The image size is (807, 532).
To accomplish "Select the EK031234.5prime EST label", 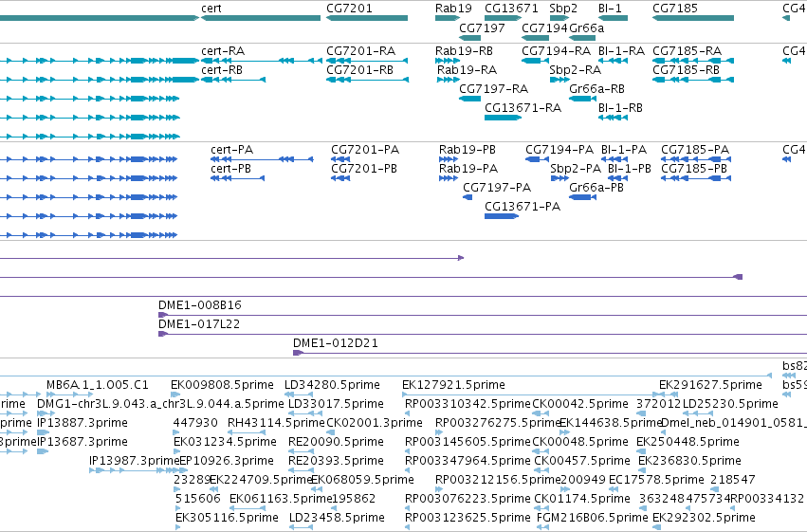I will coord(225,442).
